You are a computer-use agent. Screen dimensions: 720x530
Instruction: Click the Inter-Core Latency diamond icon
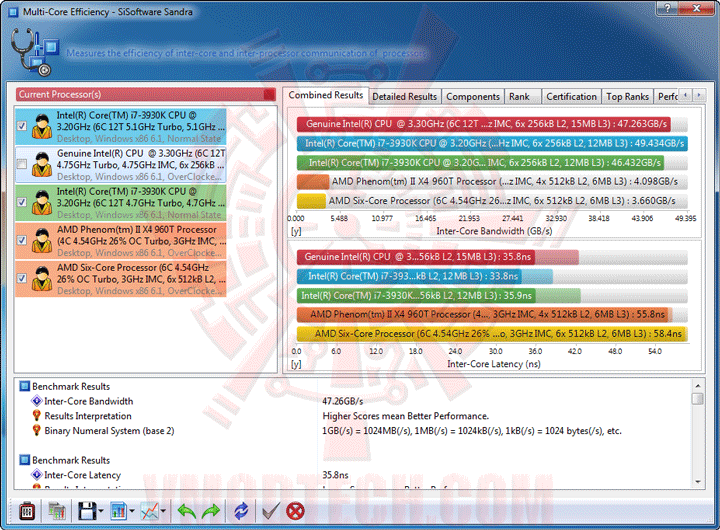tap(36, 474)
